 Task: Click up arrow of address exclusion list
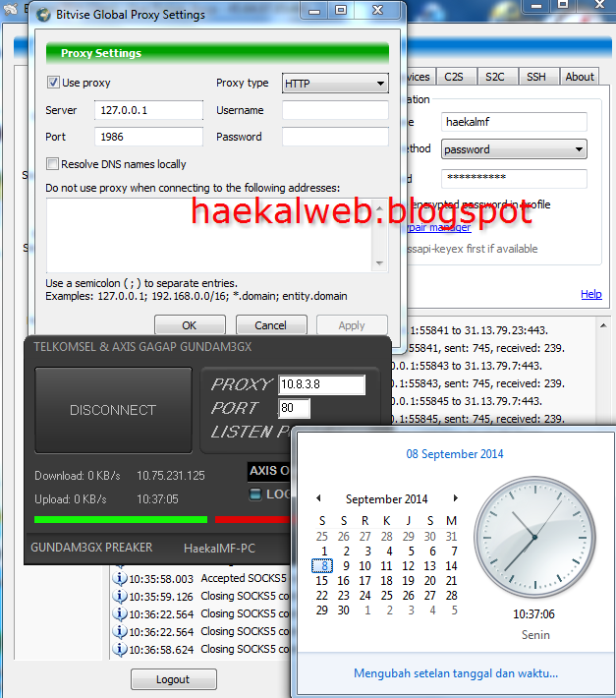pyautogui.click(x=379, y=207)
